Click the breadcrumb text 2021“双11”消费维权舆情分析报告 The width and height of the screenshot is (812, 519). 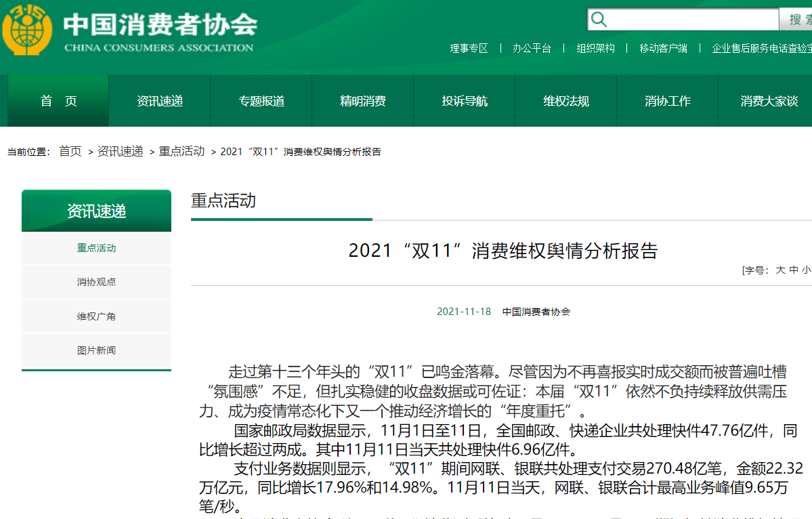pyautogui.click(x=301, y=151)
